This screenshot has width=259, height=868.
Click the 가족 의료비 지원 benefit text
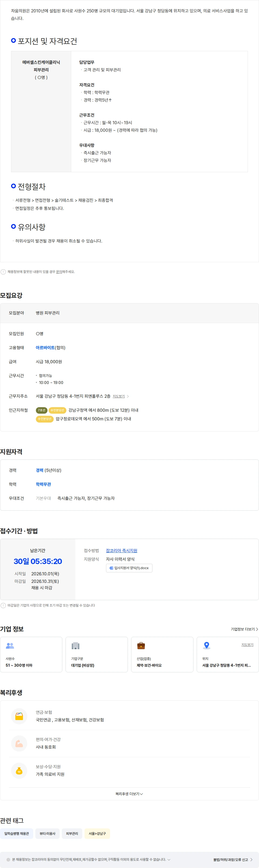point(50,774)
